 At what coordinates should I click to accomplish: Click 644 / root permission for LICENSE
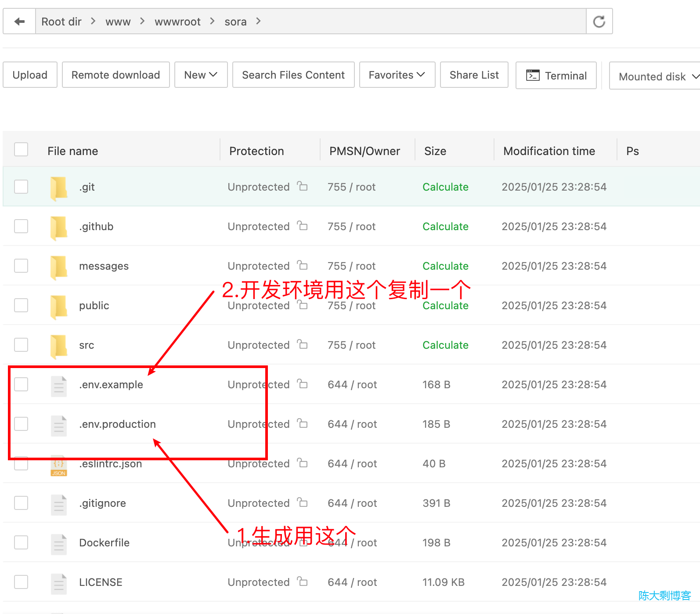pyautogui.click(x=352, y=582)
